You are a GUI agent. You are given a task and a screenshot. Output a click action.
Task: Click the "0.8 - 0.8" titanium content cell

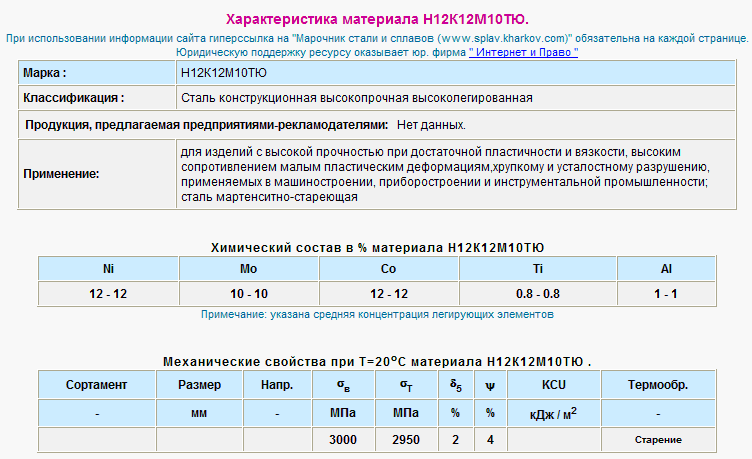(x=538, y=294)
